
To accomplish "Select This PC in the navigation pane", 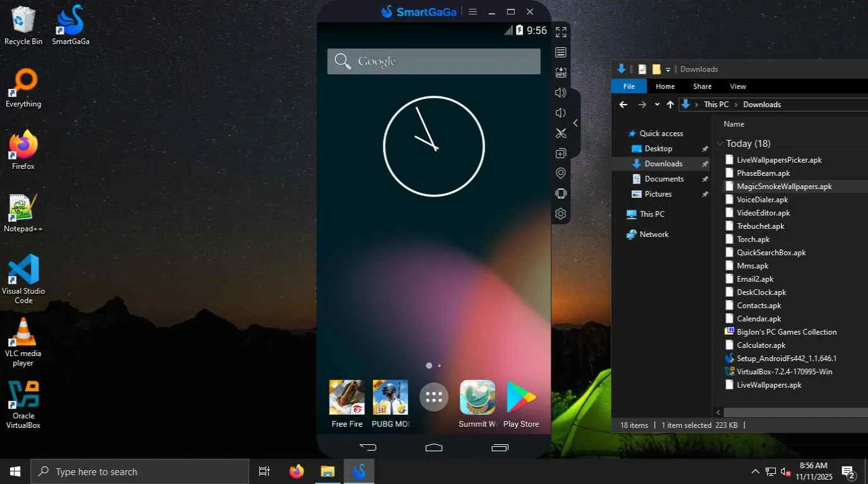I will (x=652, y=214).
